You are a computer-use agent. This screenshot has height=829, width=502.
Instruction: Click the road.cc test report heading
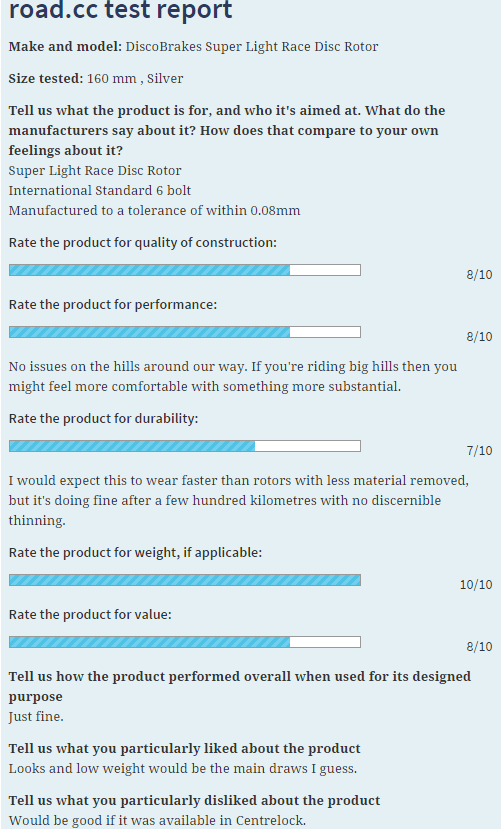(x=120, y=10)
